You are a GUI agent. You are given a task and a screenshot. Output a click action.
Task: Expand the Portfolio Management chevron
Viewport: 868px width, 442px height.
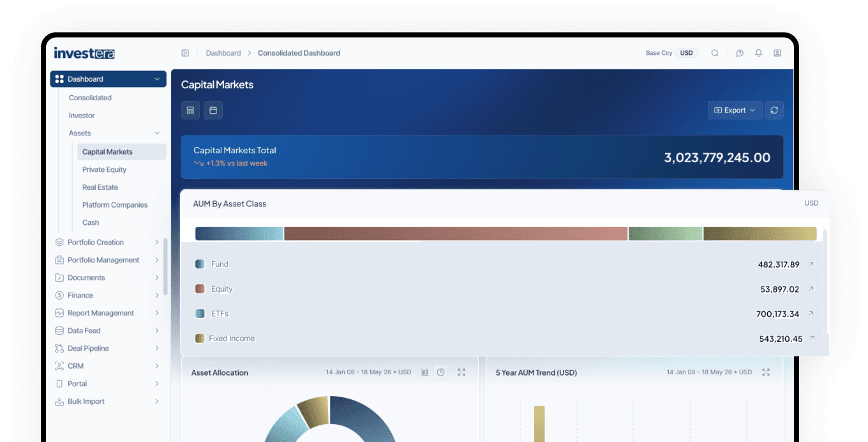[157, 260]
